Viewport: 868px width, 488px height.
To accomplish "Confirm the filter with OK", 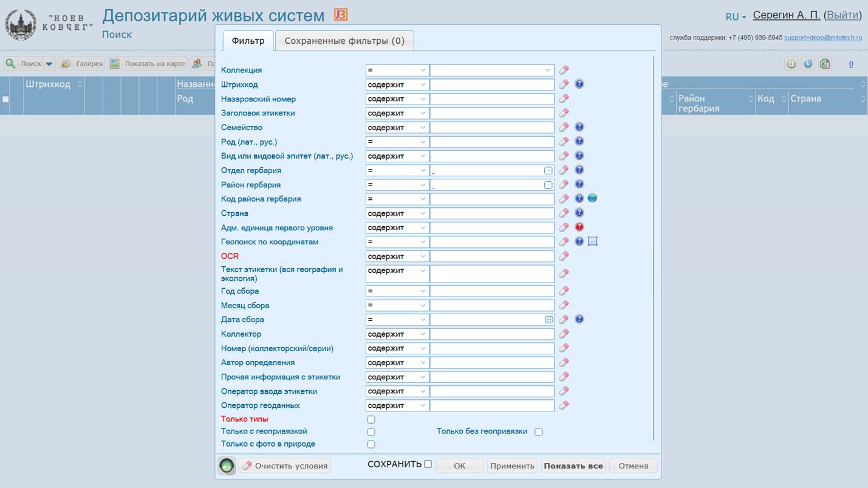I will (x=460, y=466).
